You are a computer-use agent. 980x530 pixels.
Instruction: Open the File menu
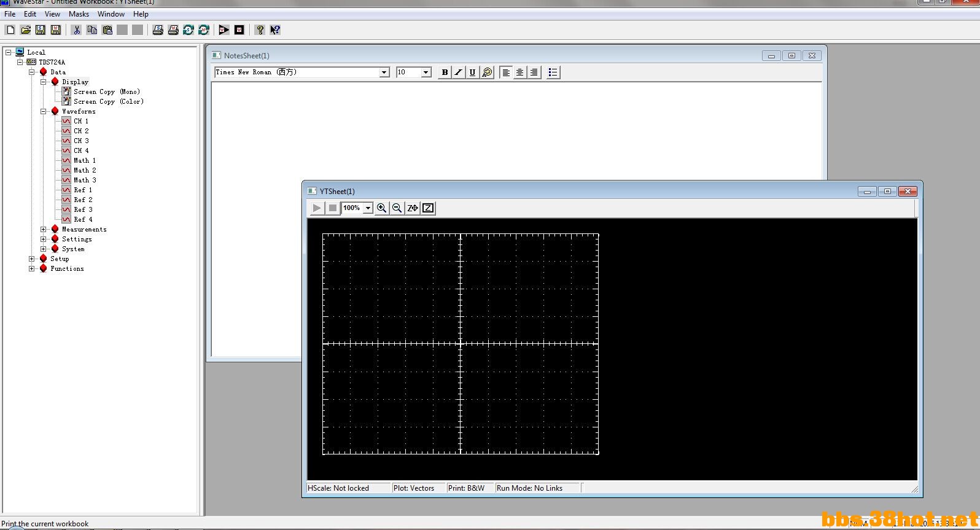[10, 14]
